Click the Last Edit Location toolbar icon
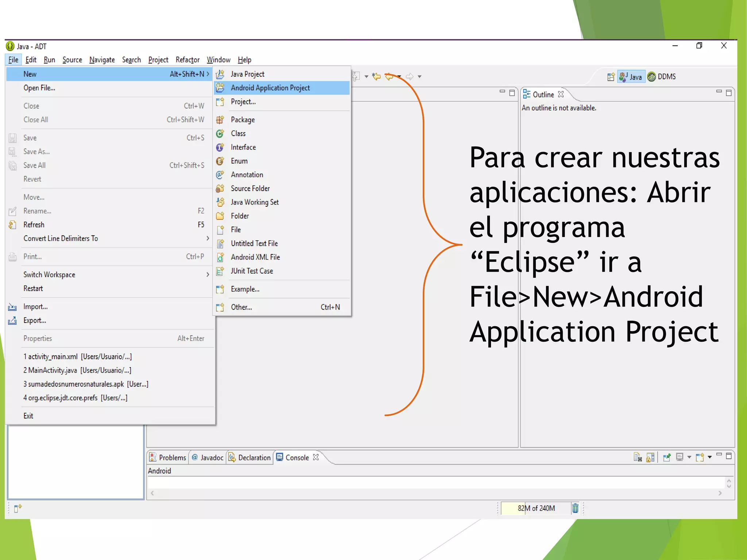 tap(376, 77)
